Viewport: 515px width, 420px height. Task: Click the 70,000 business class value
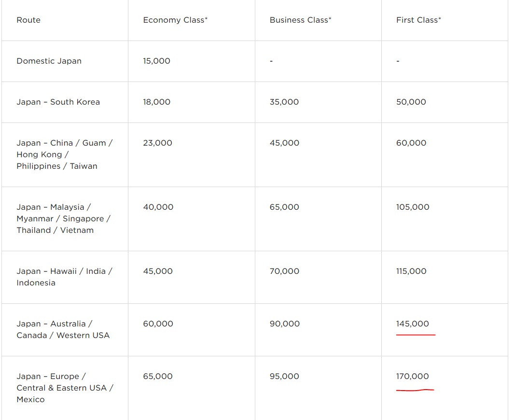[284, 271]
